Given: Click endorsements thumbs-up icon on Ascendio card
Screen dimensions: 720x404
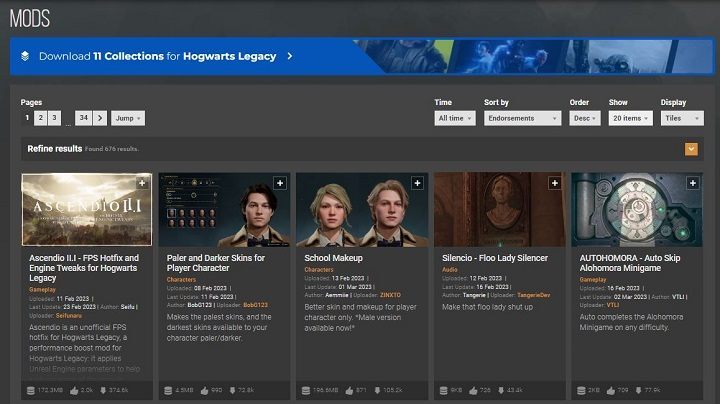Looking at the screenshot, I should tap(74, 391).
